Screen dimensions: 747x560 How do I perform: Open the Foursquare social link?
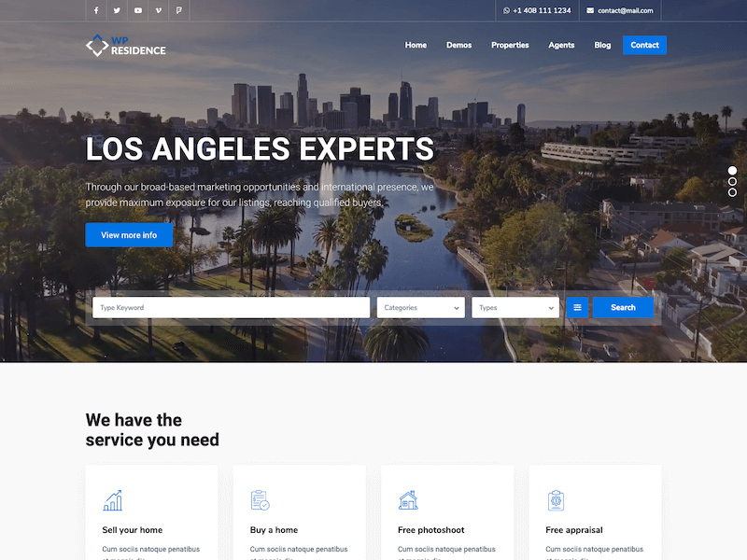[179, 10]
